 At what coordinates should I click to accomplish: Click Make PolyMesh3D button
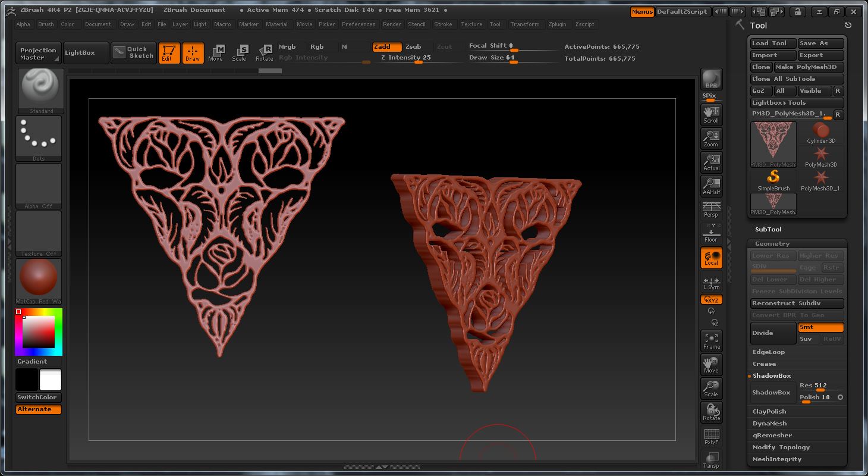pyautogui.click(x=809, y=67)
